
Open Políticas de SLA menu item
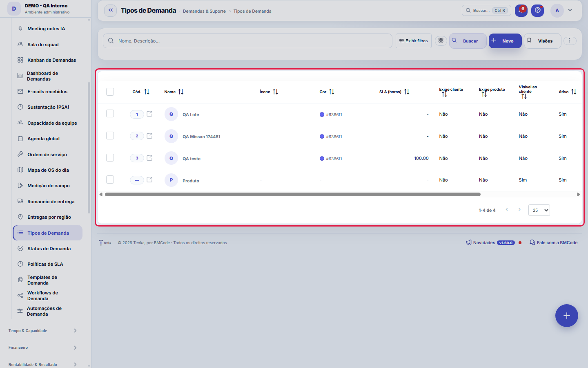pyautogui.click(x=47, y=264)
